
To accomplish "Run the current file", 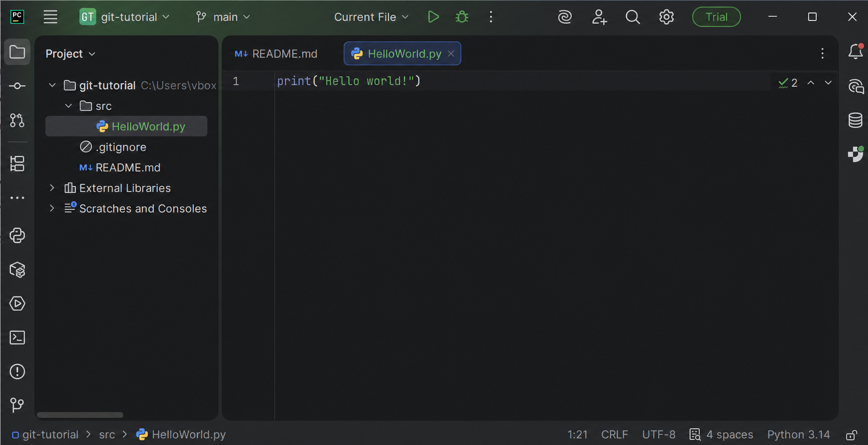I will [434, 17].
